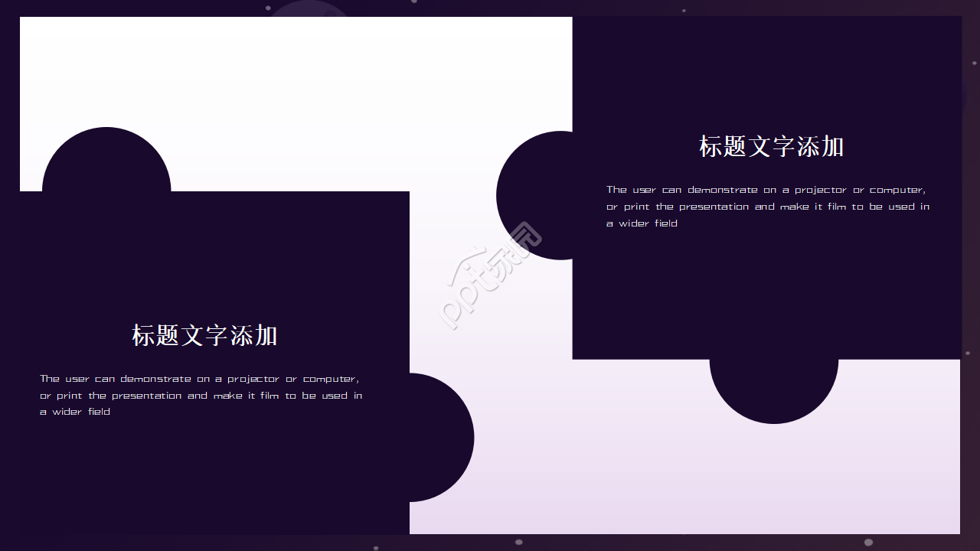
Task: Click the upper-right paragraph starting "The user can demonstrate"
Action: click(768, 207)
